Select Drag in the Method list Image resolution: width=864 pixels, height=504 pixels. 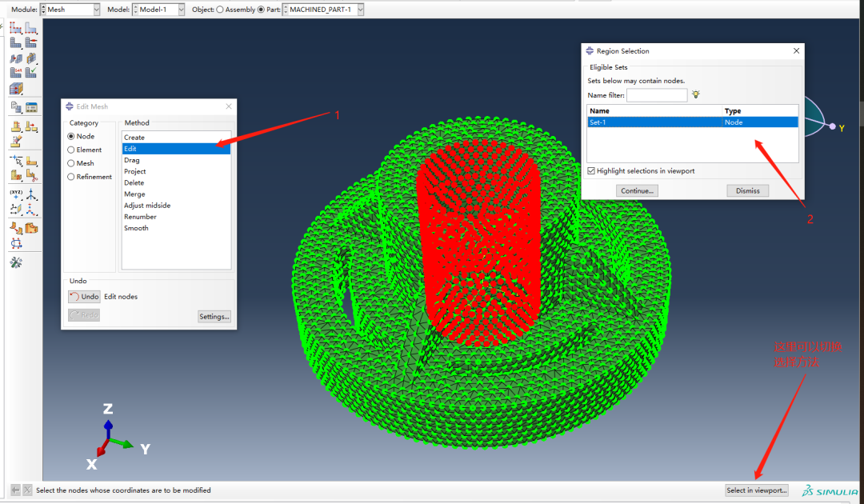[x=176, y=160]
